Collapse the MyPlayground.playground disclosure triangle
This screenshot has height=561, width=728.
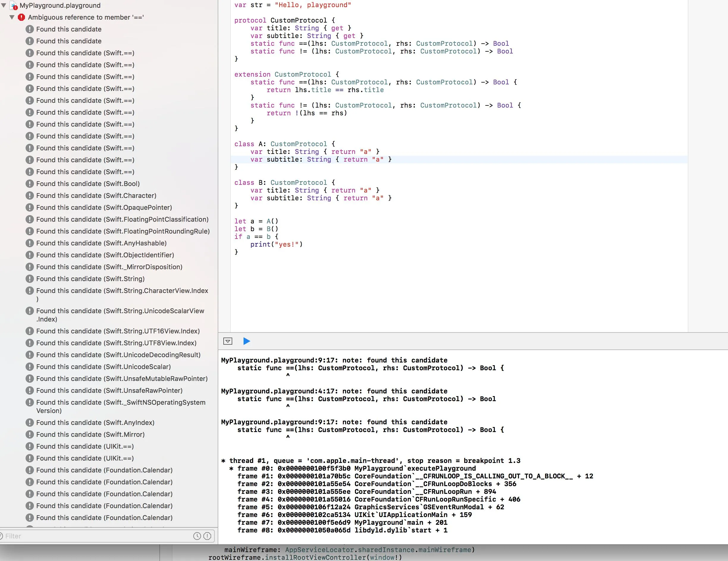(4, 5)
